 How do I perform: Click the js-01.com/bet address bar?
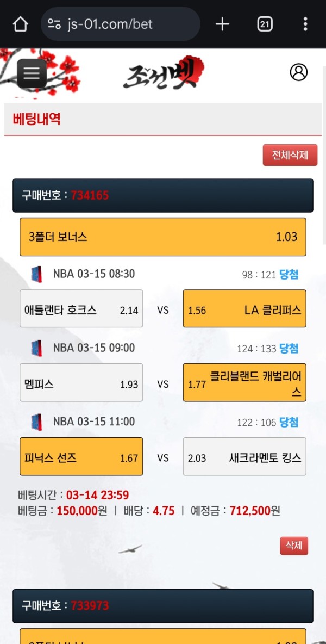coord(120,24)
